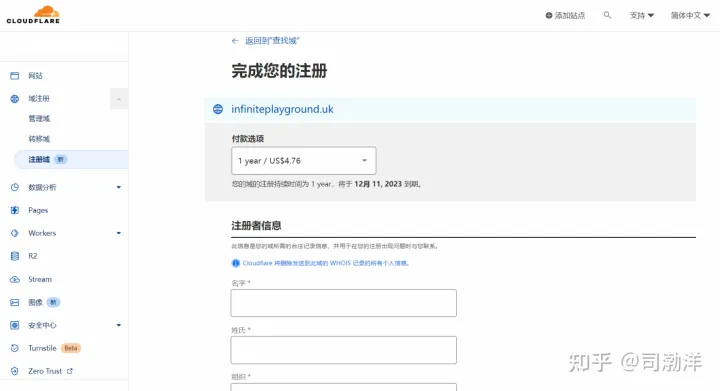Open the 支持 dropdown menu
720x391 pixels.
[x=641, y=16]
